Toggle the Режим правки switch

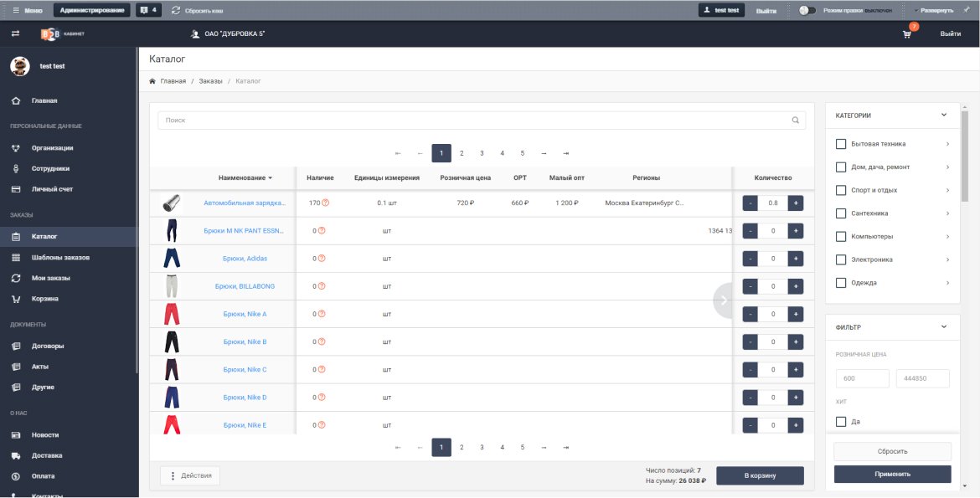(807, 11)
